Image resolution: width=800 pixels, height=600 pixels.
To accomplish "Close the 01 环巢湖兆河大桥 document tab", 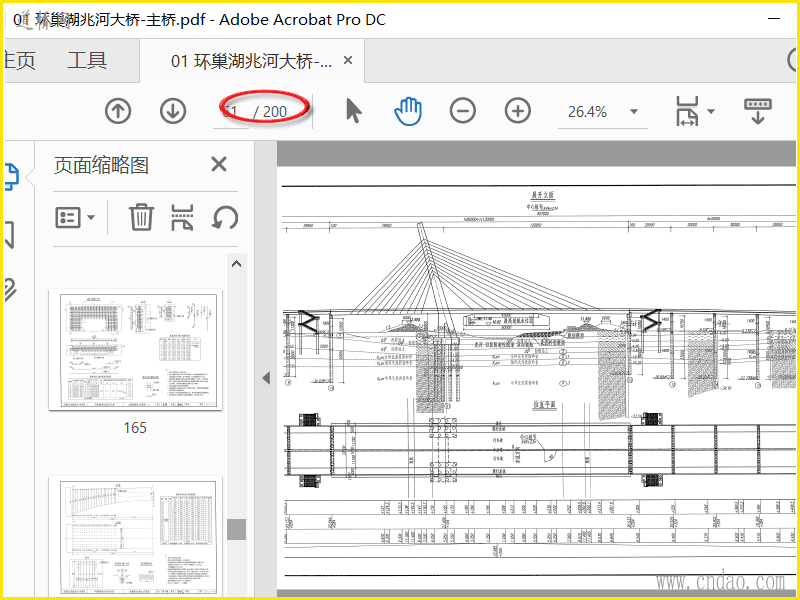I will 348,60.
